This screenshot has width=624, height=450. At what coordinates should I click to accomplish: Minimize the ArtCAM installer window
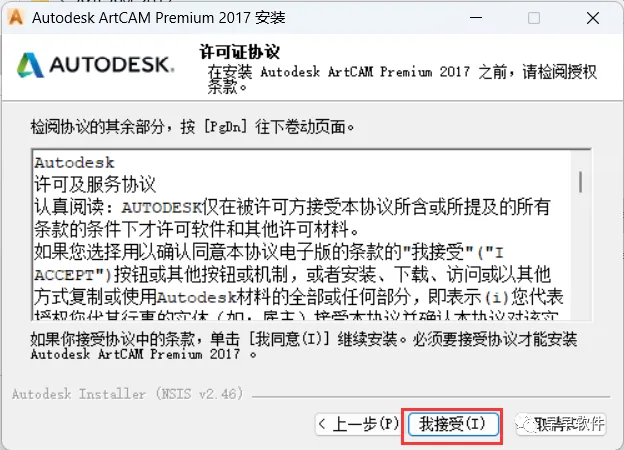click(476, 18)
